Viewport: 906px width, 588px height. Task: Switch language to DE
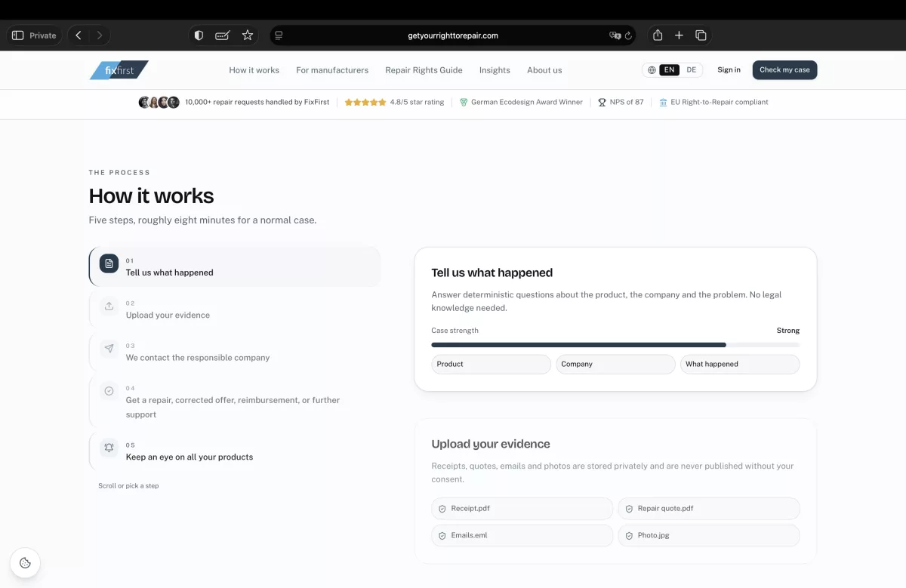coord(692,70)
